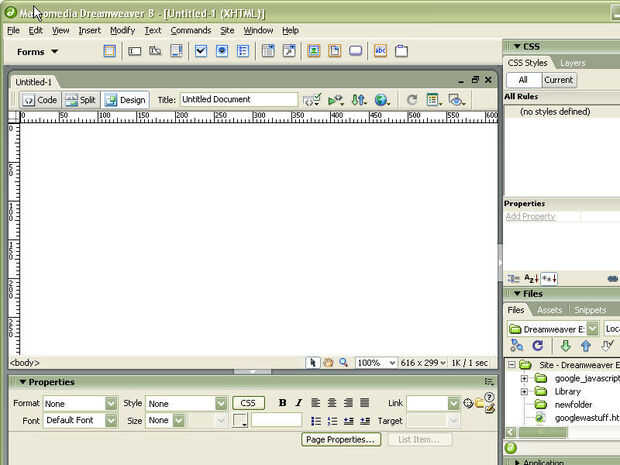Toggle Bold text formatting
620x465 pixels.
coord(282,403)
